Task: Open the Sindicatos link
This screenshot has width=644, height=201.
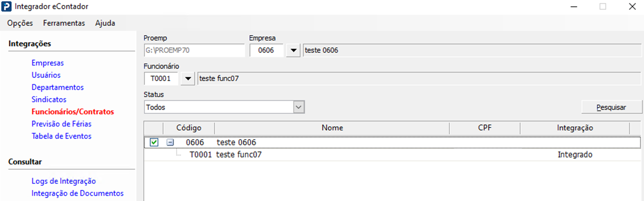Action: tap(49, 99)
